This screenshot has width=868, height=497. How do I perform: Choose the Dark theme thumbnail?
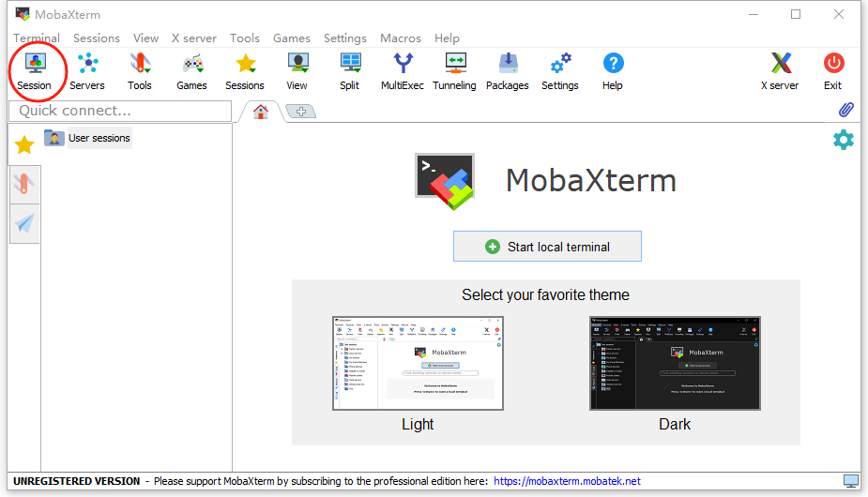tap(674, 363)
